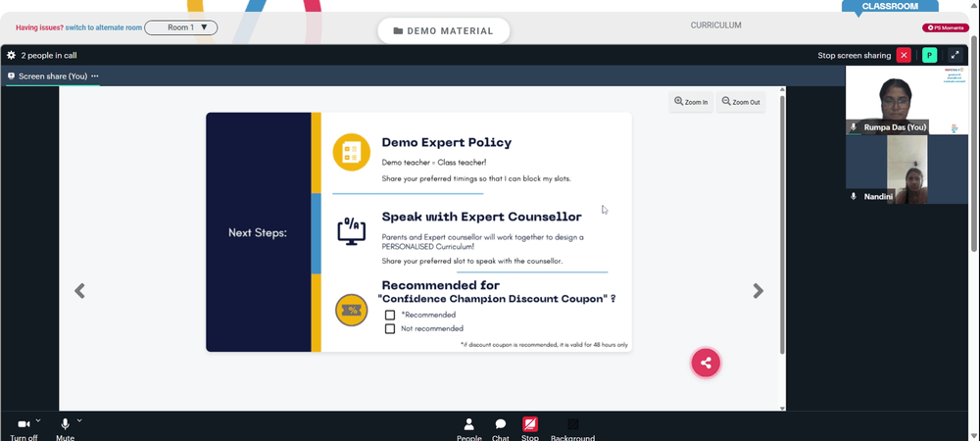Open Screen share tab options ellipsis

(95, 76)
